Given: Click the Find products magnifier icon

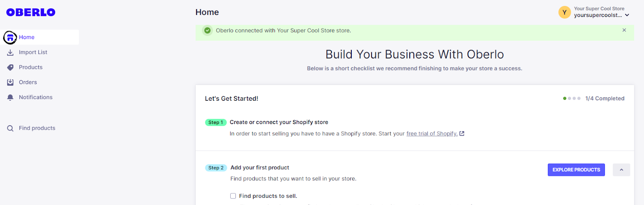Looking at the screenshot, I should tap(10, 128).
